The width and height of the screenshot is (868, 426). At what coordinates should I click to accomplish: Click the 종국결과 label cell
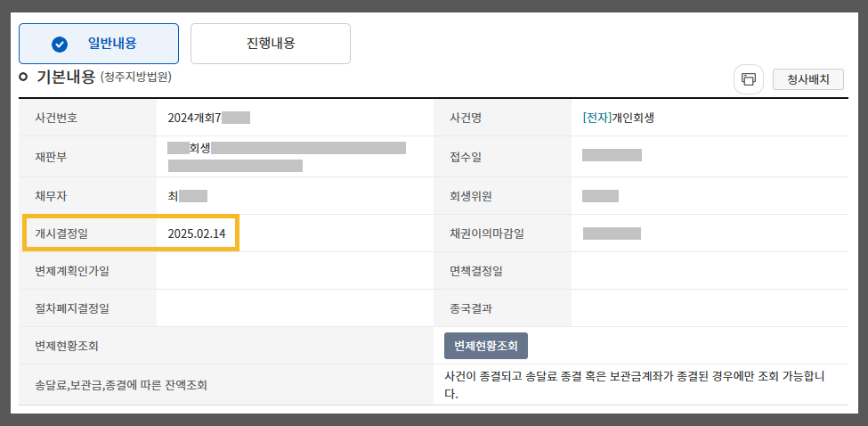(503, 308)
